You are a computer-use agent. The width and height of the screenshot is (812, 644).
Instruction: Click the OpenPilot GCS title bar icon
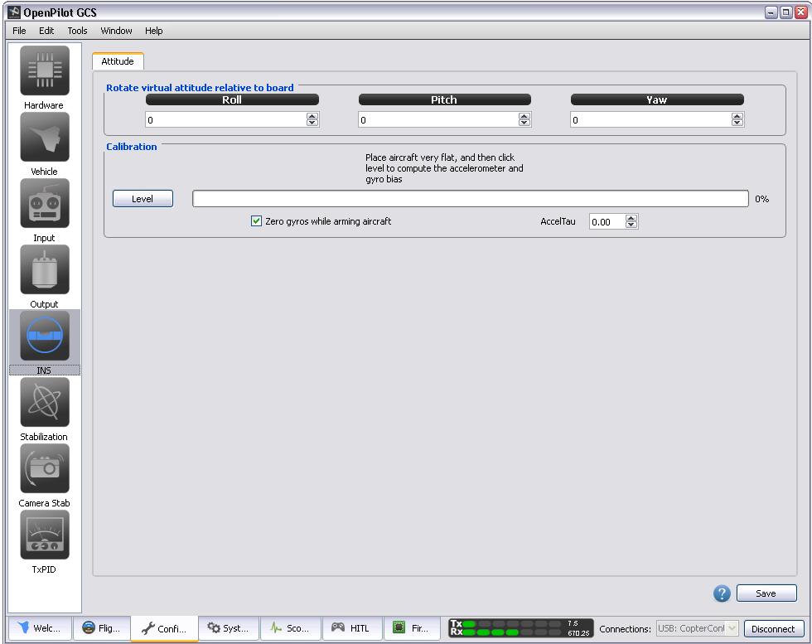click(14, 12)
